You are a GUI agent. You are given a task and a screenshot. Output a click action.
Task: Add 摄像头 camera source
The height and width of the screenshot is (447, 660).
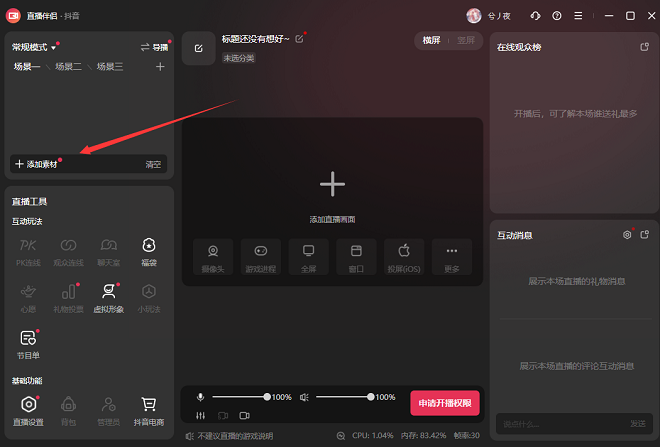point(213,257)
